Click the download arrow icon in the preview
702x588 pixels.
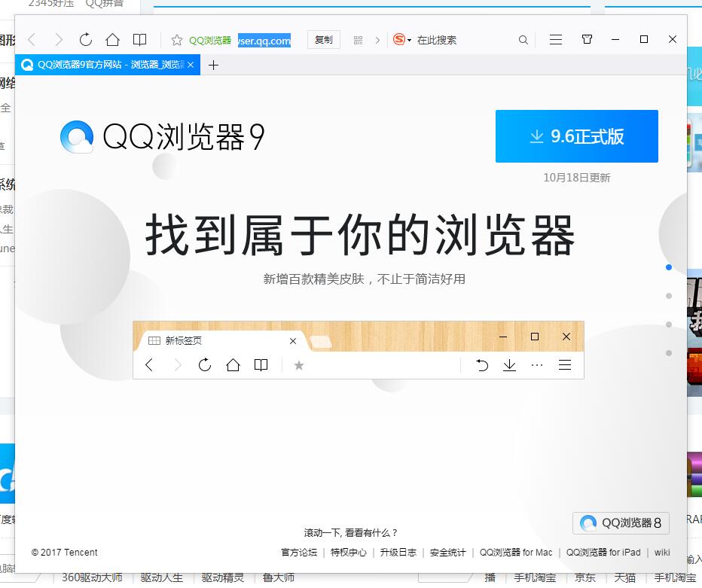[509, 365]
